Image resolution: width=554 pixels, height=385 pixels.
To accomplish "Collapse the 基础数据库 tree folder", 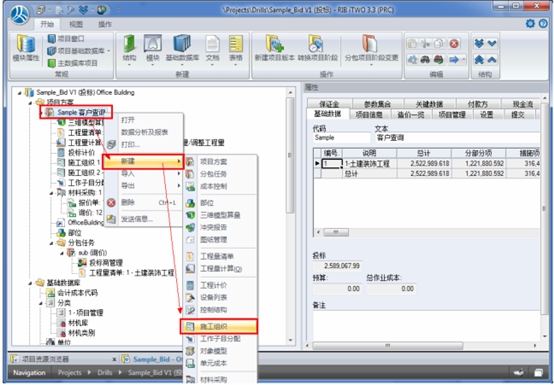I will (x=30, y=283).
